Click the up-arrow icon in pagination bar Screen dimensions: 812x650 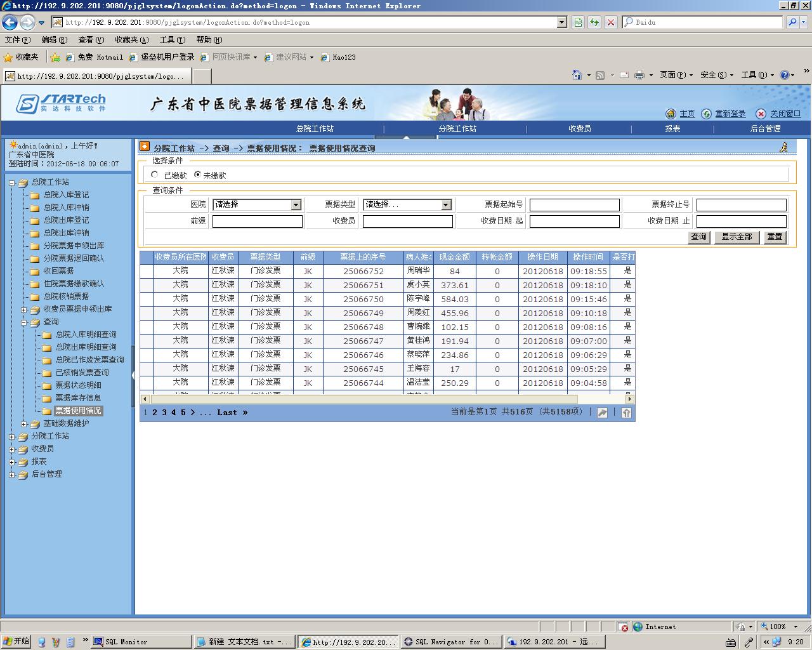626,413
